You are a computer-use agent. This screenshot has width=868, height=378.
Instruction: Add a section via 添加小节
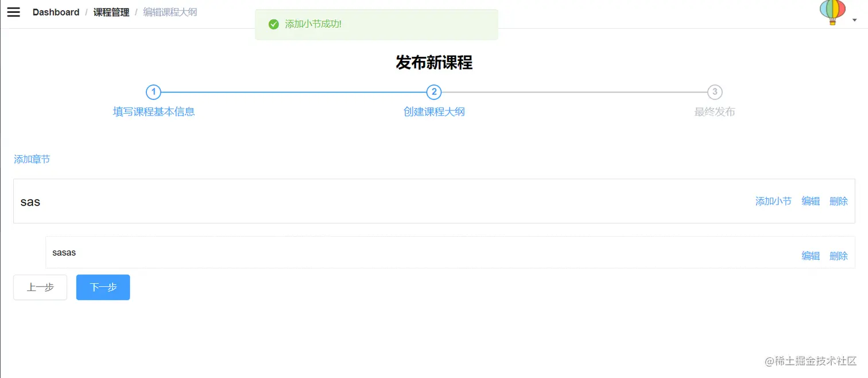[x=773, y=201]
